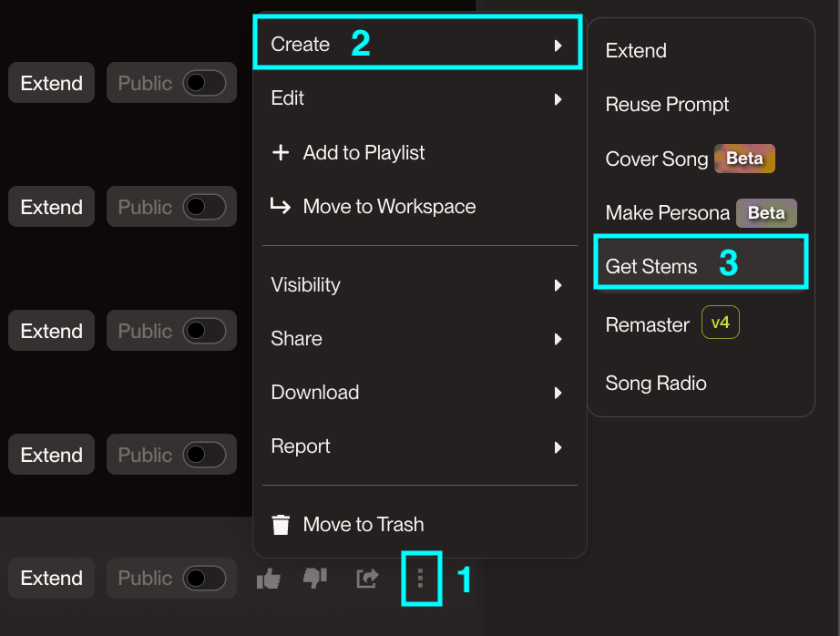Click the three-dot more options icon
The height and width of the screenshot is (636, 840).
420,578
